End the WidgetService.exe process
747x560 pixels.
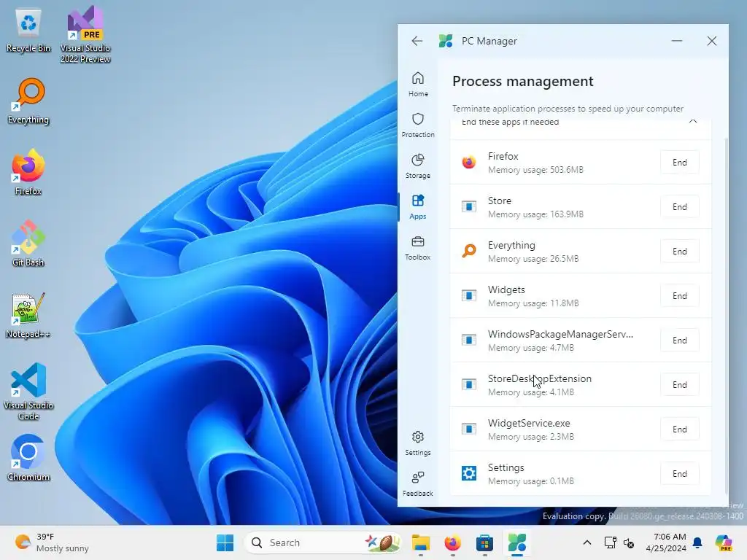click(x=679, y=429)
